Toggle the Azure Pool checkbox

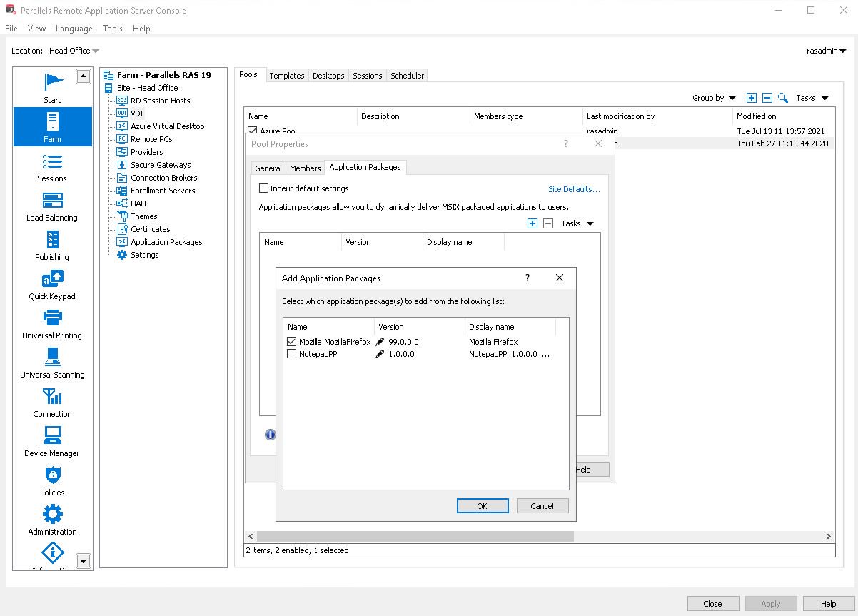click(252, 131)
